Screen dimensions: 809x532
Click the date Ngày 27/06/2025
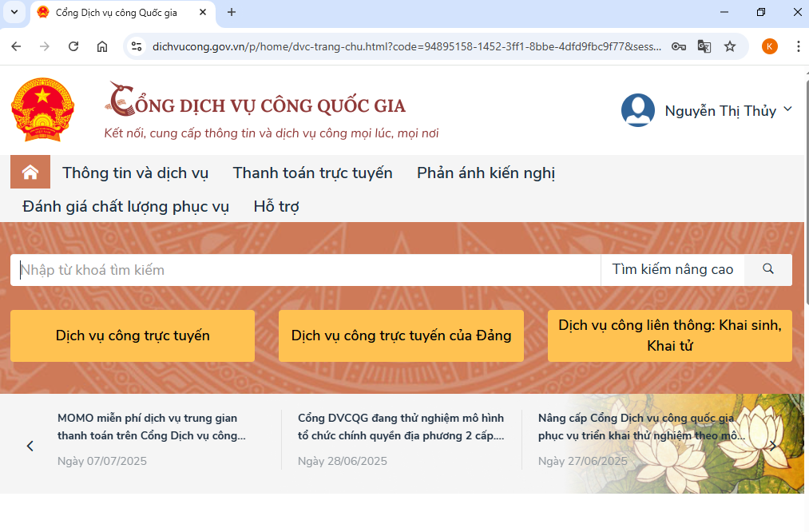pos(582,461)
